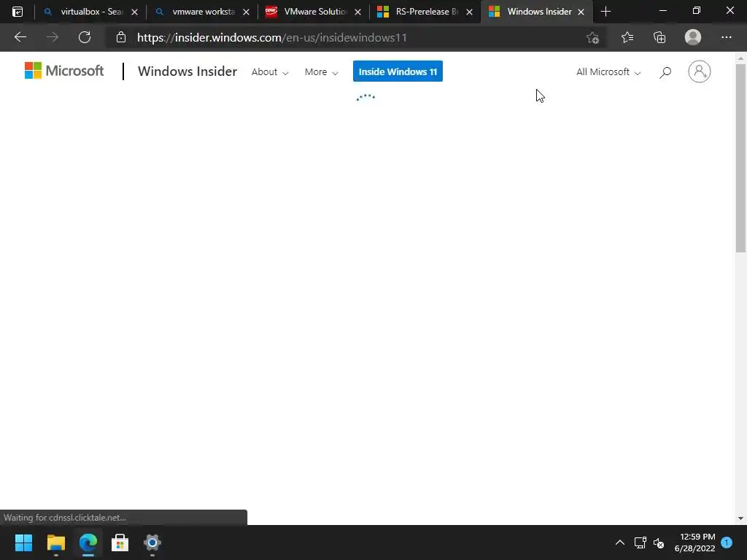Open a new browser tab
The height and width of the screenshot is (560, 747).
606,12
